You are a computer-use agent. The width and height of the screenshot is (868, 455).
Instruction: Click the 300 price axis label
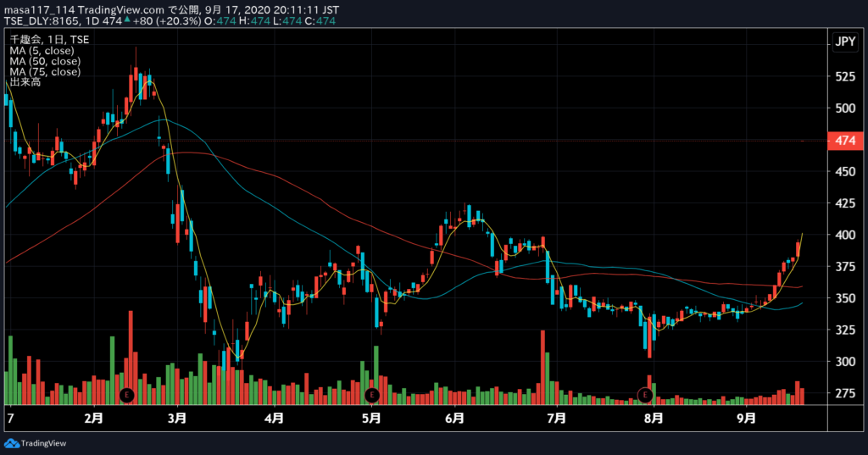click(845, 362)
